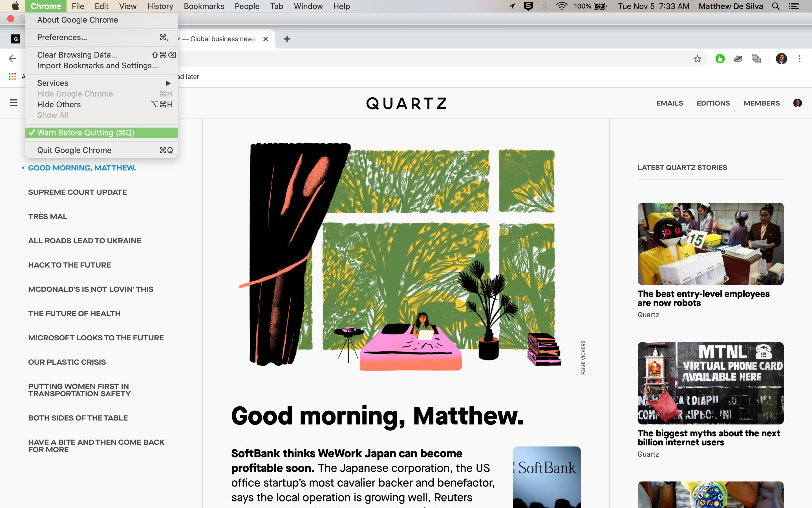Jump to The Future of Health
The height and width of the screenshot is (508, 812).
[74, 314]
